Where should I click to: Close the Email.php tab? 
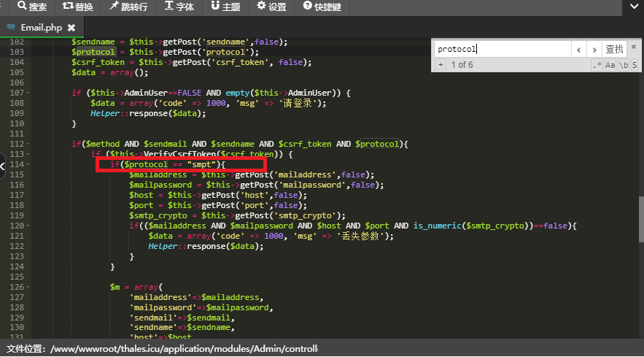pos(71,28)
